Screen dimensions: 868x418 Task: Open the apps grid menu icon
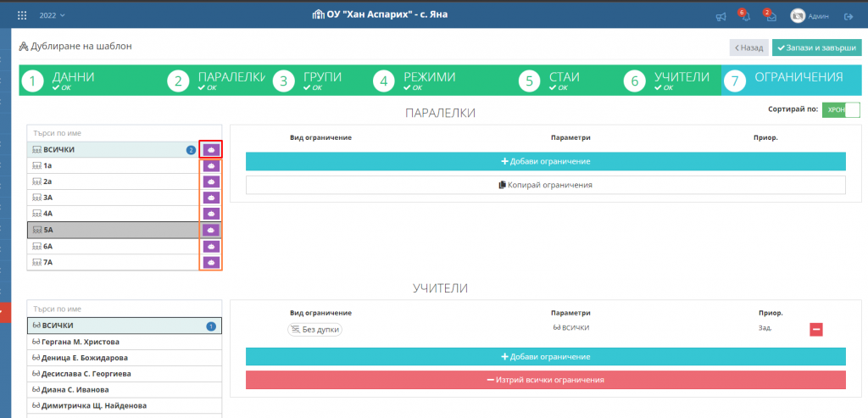pyautogui.click(x=22, y=15)
